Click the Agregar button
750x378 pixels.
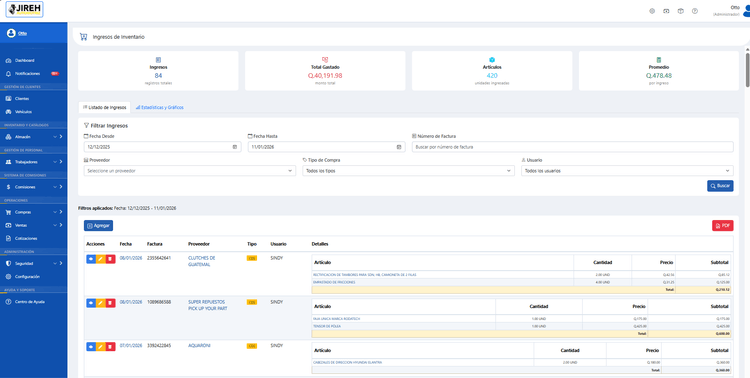[99, 226]
